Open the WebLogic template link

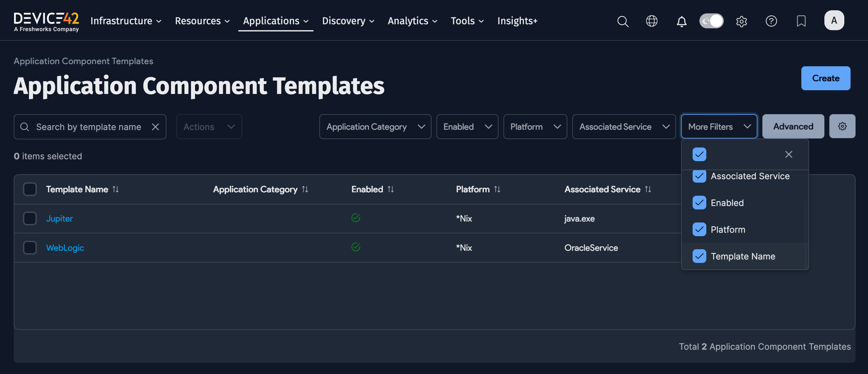[65, 248]
